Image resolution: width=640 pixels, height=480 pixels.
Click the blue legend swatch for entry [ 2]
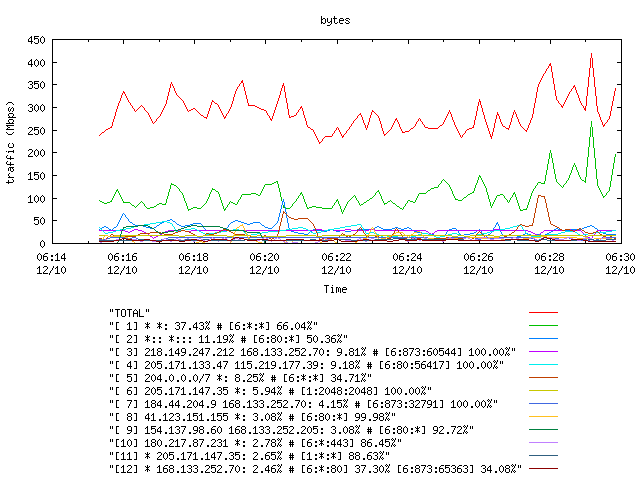tap(543, 339)
